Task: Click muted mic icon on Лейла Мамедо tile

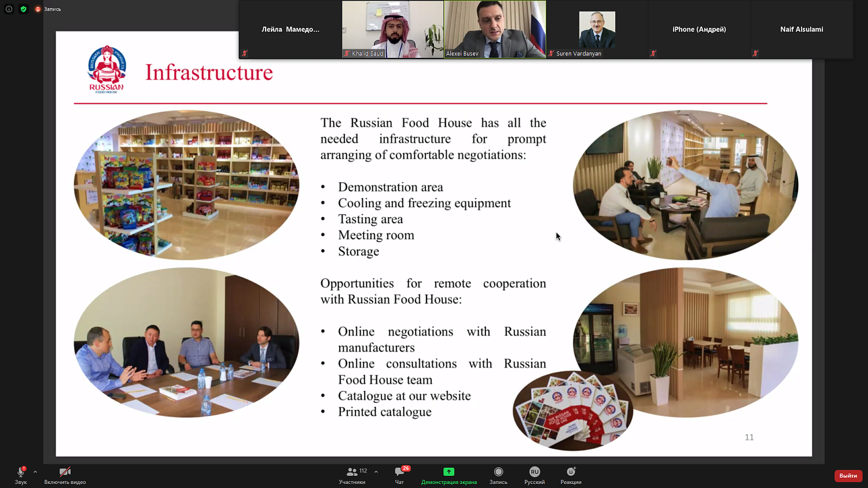Action: click(245, 54)
